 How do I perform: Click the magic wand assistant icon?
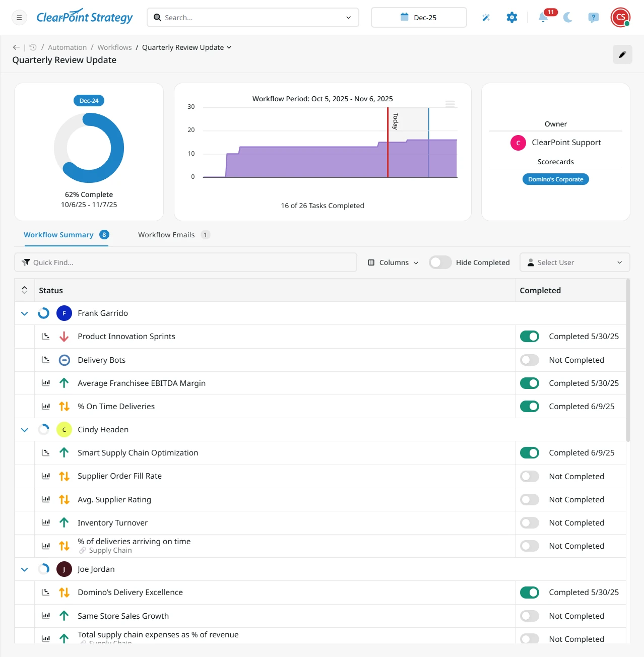(x=486, y=18)
